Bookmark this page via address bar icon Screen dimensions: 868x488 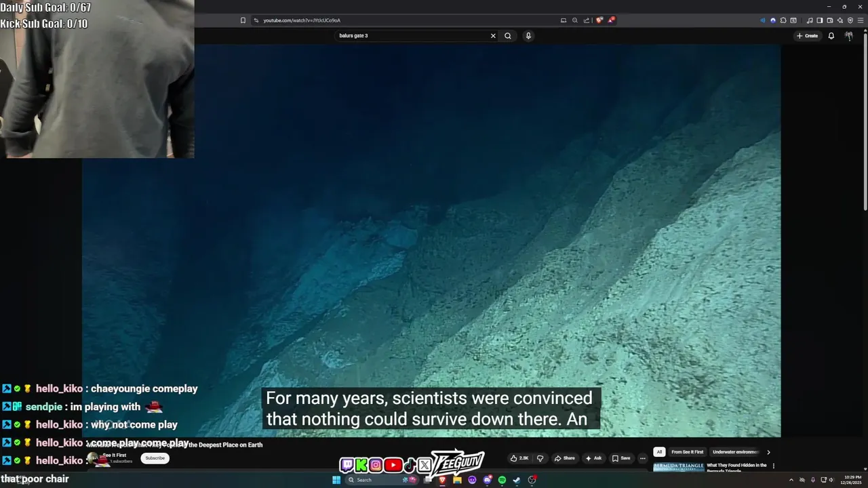click(x=243, y=20)
